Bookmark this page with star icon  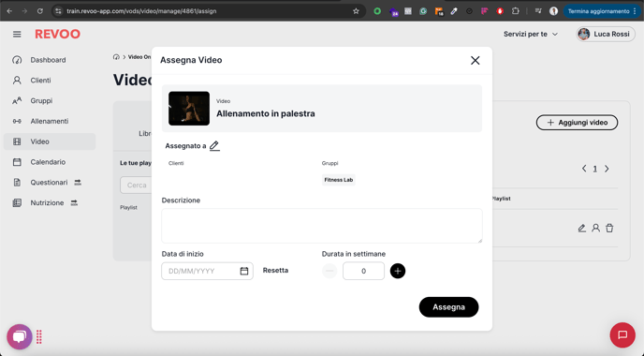pyautogui.click(x=356, y=11)
